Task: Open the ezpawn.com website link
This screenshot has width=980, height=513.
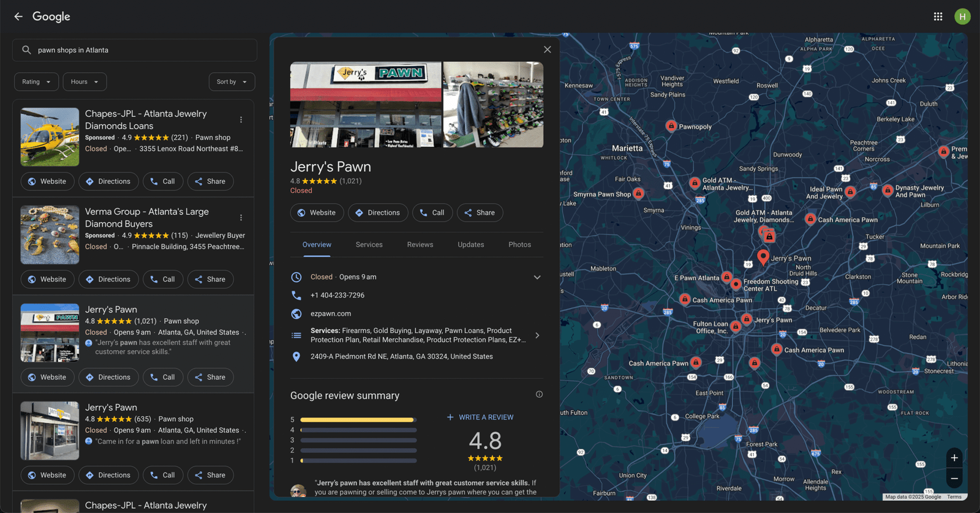Action: tap(331, 313)
